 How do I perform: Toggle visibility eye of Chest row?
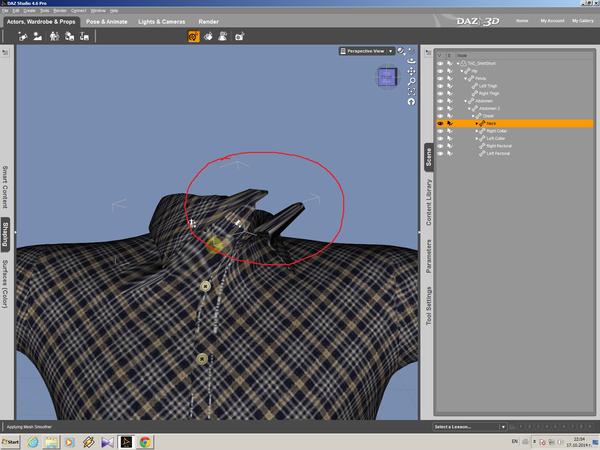(440, 116)
